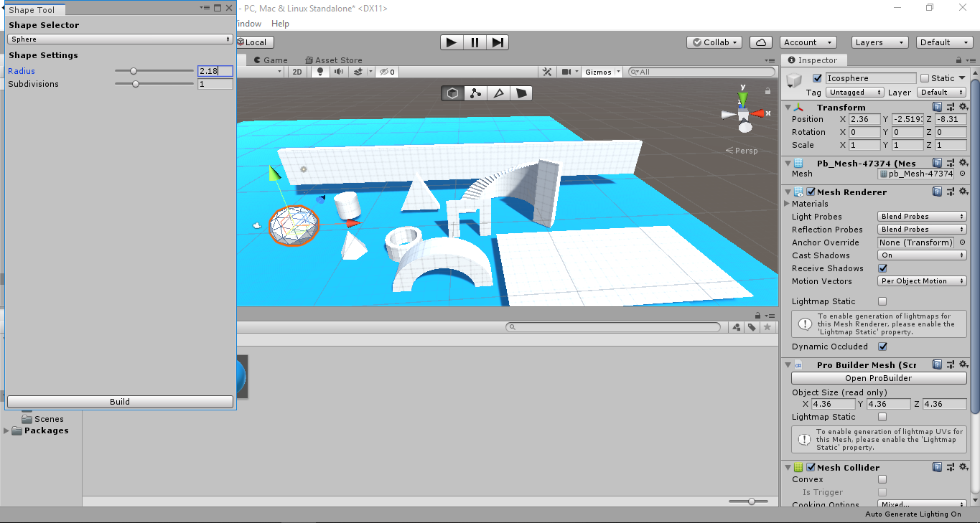Open the Cast Shadows dropdown
Screen dimensions: 980x523
(921, 255)
